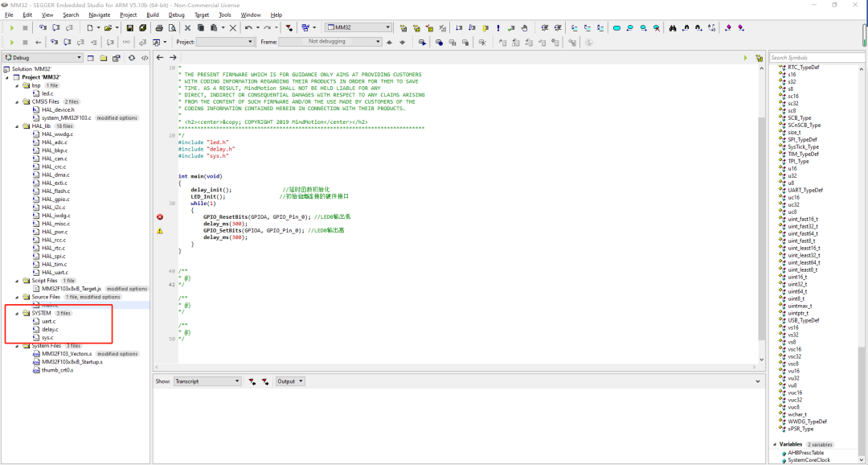This screenshot has height=465, width=868.
Task: Collapse the HAL_lib folder in project tree
Action: coord(18,126)
